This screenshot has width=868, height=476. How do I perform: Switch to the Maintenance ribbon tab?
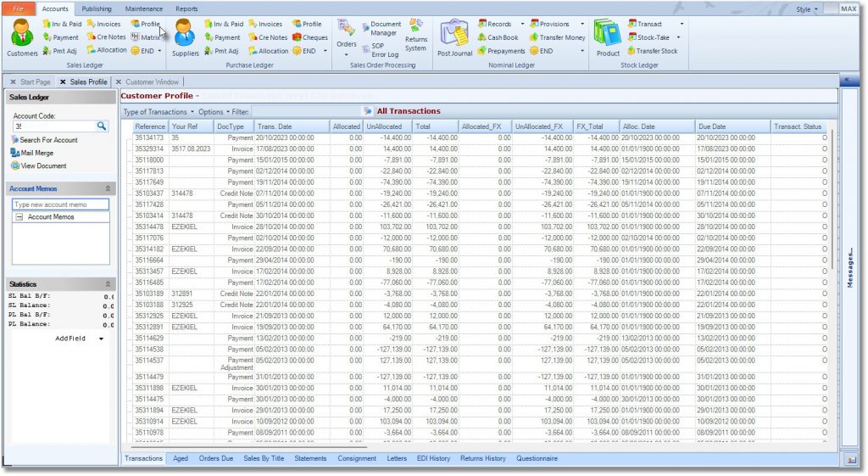coord(143,8)
